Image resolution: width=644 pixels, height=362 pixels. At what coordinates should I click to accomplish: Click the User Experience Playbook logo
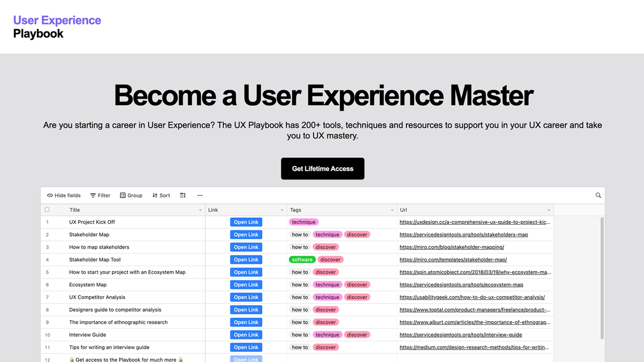tap(56, 27)
